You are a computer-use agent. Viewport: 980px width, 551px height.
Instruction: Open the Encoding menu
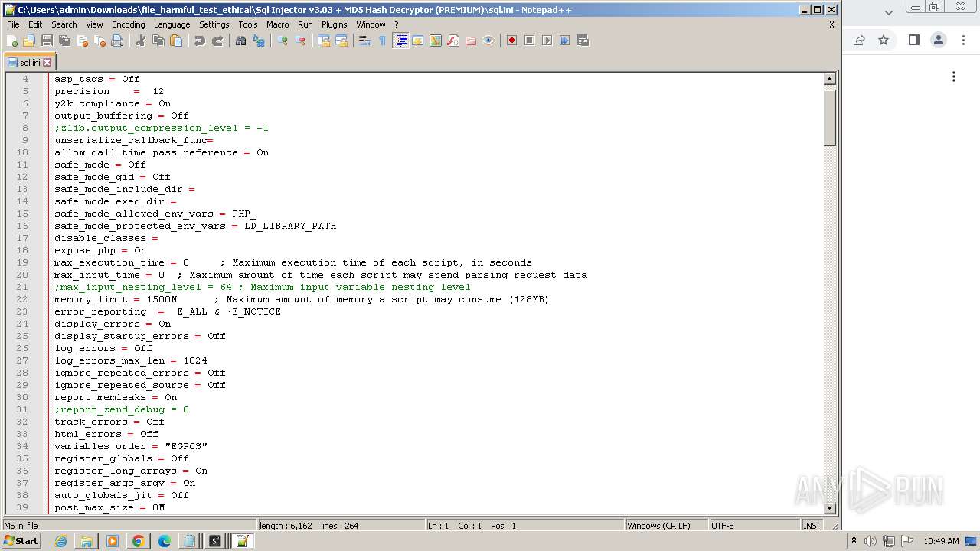(128, 24)
